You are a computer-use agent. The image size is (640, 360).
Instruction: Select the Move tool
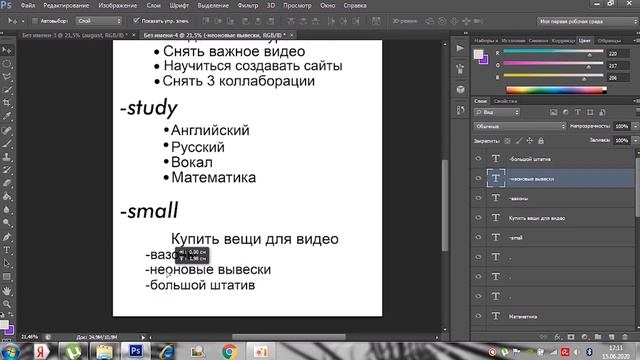[x=7, y=50]
